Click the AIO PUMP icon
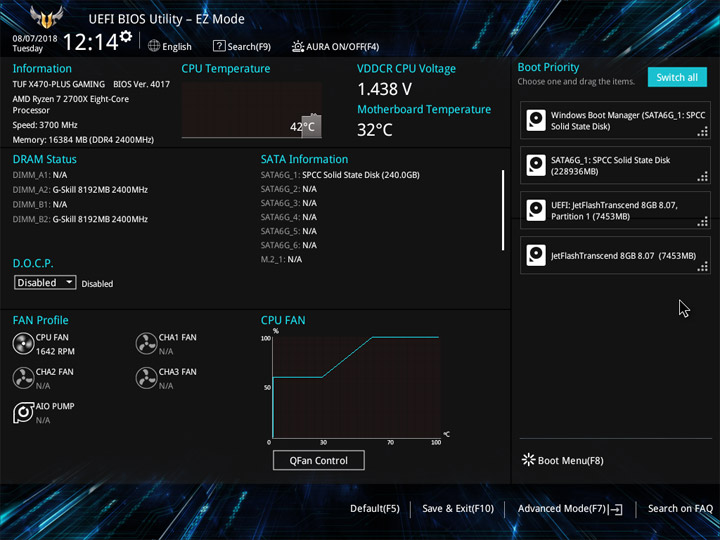Image resolution: width=720 pixels, height=540 pixels. pyautogui.click(x=23, y=412)
